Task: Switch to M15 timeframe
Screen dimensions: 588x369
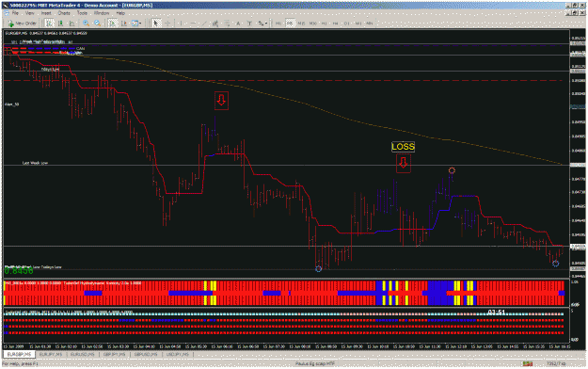Action: click(301, 24)
